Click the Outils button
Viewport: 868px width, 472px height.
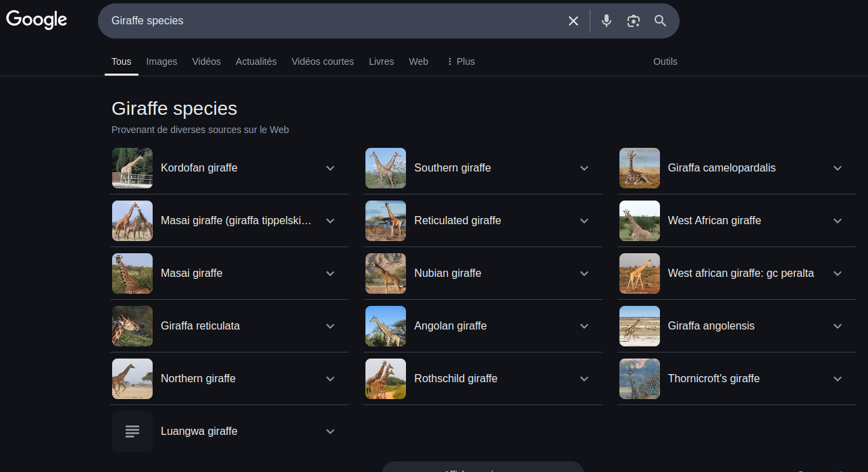tap(665, 61)
